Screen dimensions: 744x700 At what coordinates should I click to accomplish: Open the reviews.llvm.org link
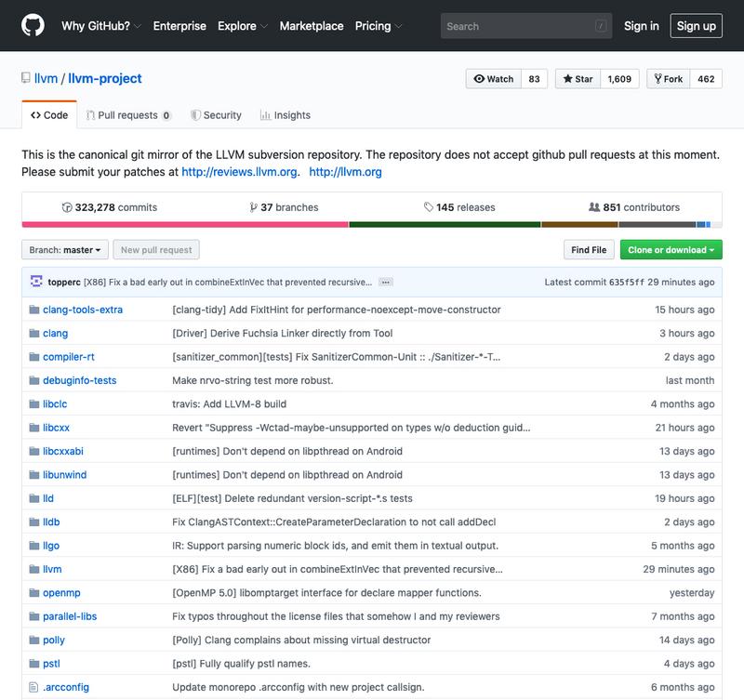pos(240,172)
